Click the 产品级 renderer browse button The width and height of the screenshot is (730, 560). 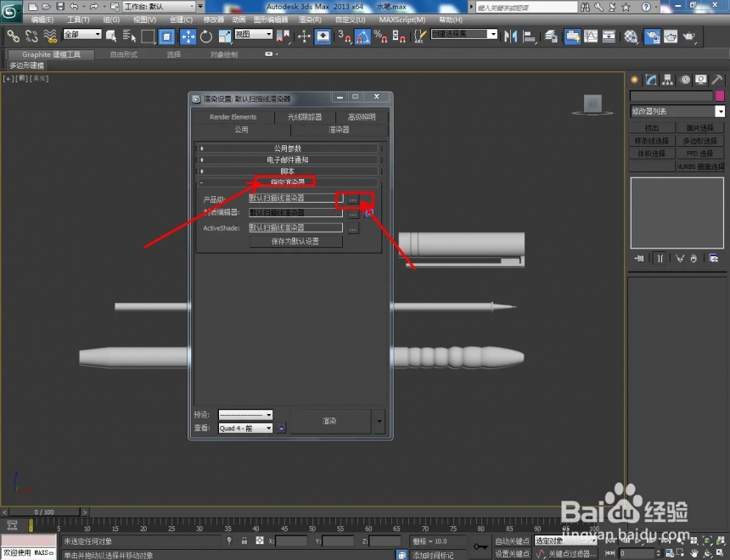tap(353, 199)
